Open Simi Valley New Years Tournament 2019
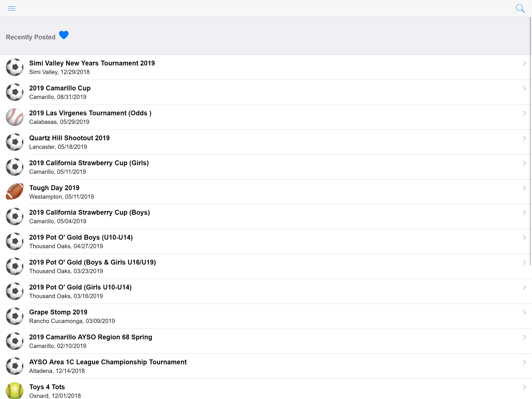532x399 pixels. coord(92,63)
